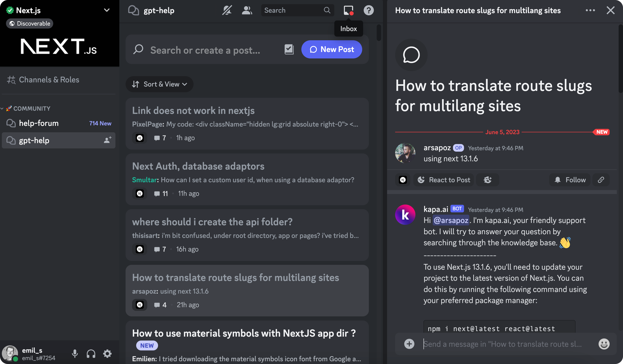Click the Follow bell icon
Screen dimensions: 623x364
click(x=557, y=179)
